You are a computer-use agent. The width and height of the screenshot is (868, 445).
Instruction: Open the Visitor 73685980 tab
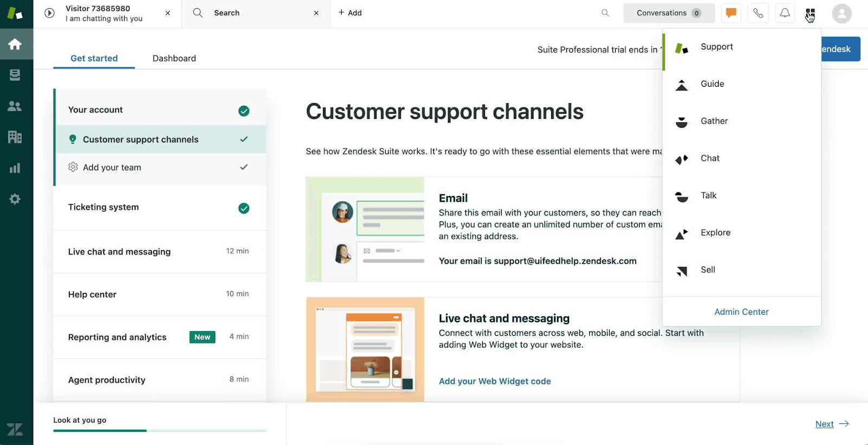pyautogui.click(x=107, y=14)
